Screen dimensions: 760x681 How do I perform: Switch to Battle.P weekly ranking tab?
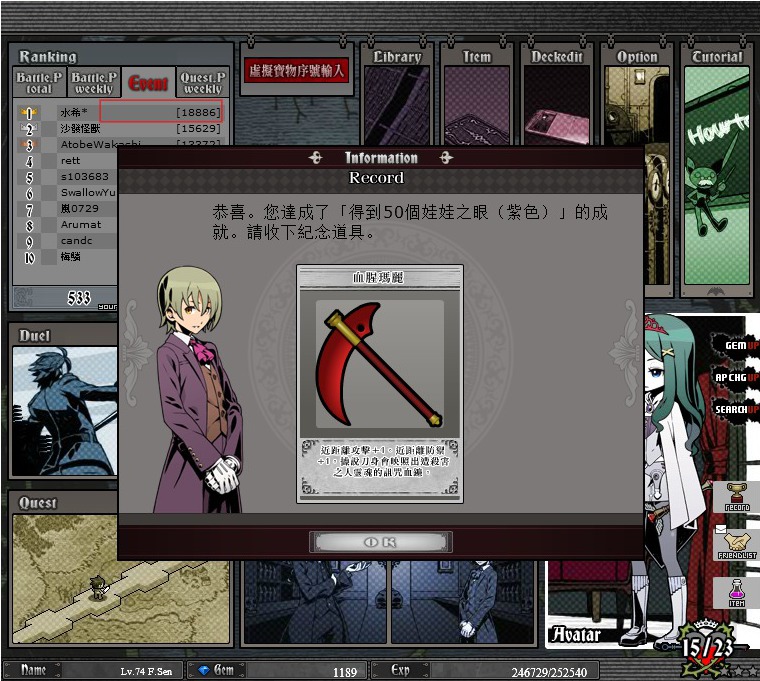tap(94, 83)
